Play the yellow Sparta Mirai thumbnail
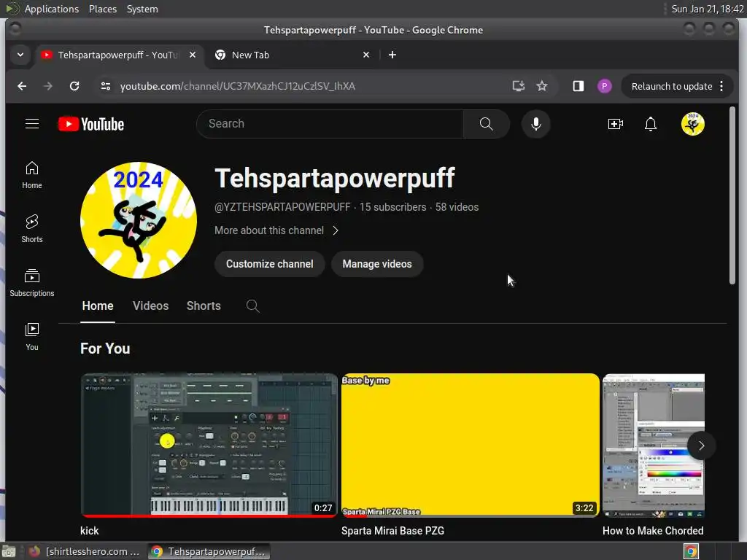The height and width of the screenshot is (560, 747). pos(471,446)
